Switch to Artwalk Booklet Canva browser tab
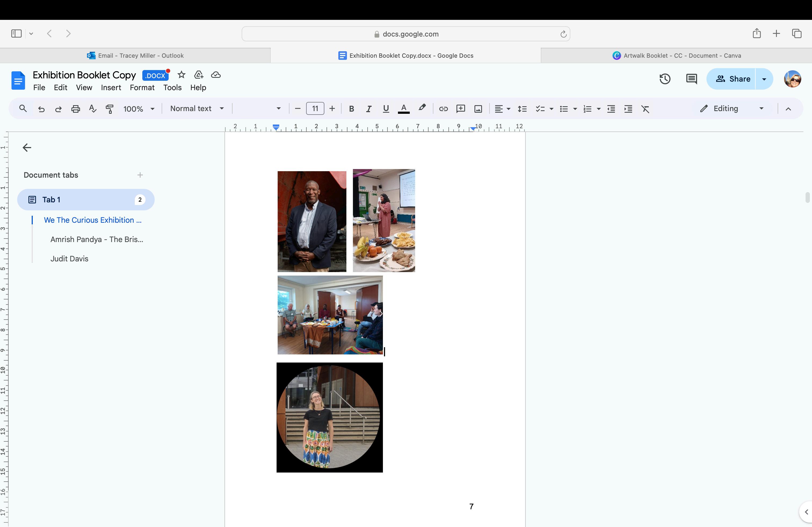 click(x=676, y=56)
